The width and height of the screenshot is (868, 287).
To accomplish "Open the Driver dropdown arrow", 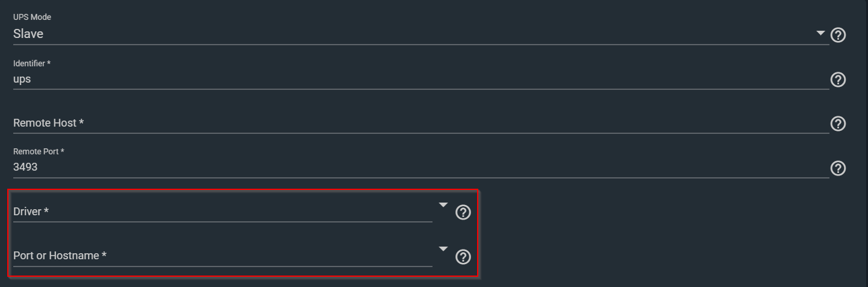I will [443, 205].
